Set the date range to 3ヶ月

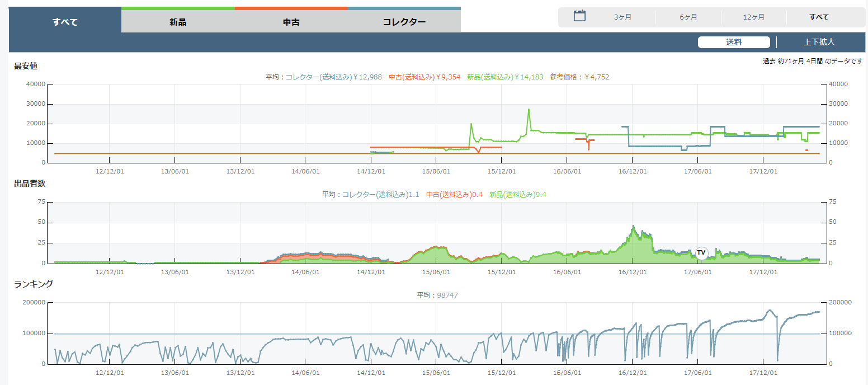click(622, 17)
